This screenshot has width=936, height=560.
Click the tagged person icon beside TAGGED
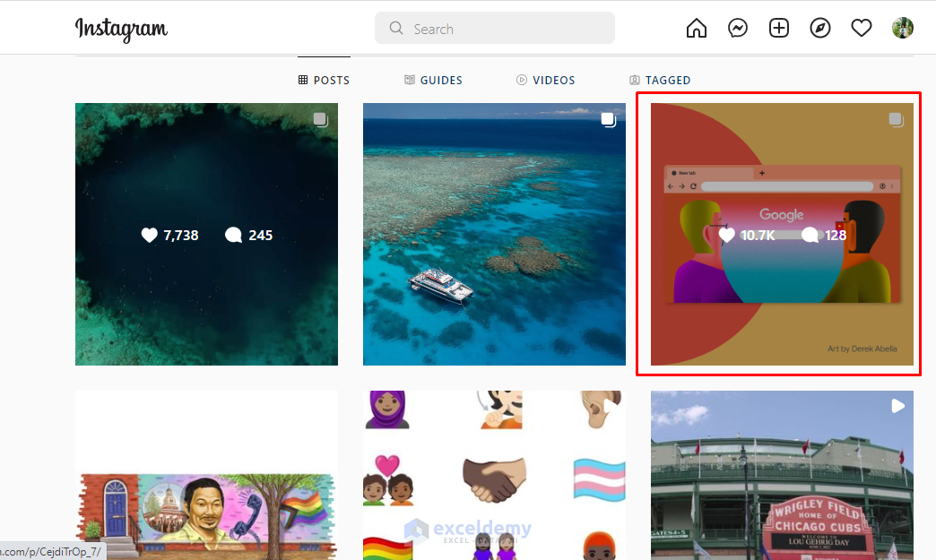coord(635,80)
